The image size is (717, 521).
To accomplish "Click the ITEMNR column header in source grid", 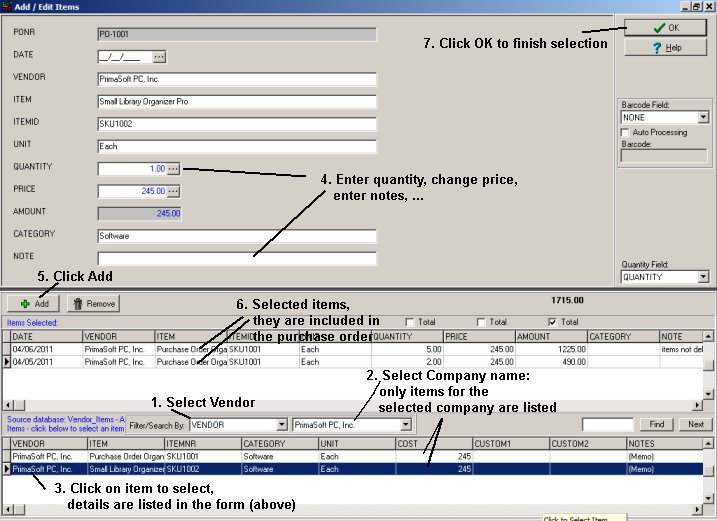I will [203, 444].
